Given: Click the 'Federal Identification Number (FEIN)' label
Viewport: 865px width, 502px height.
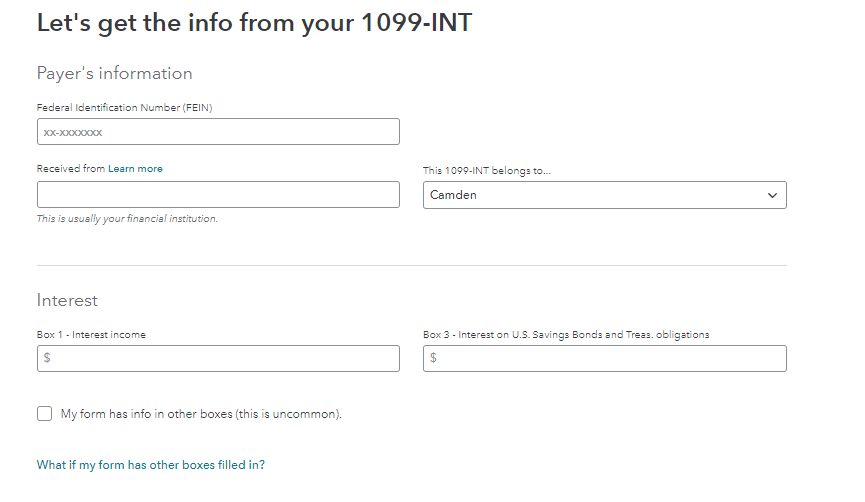Looking at the screenshot, I should 125,107.
